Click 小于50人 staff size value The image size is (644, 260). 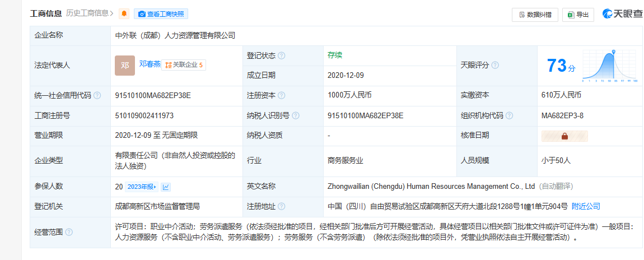pos(556,161)
